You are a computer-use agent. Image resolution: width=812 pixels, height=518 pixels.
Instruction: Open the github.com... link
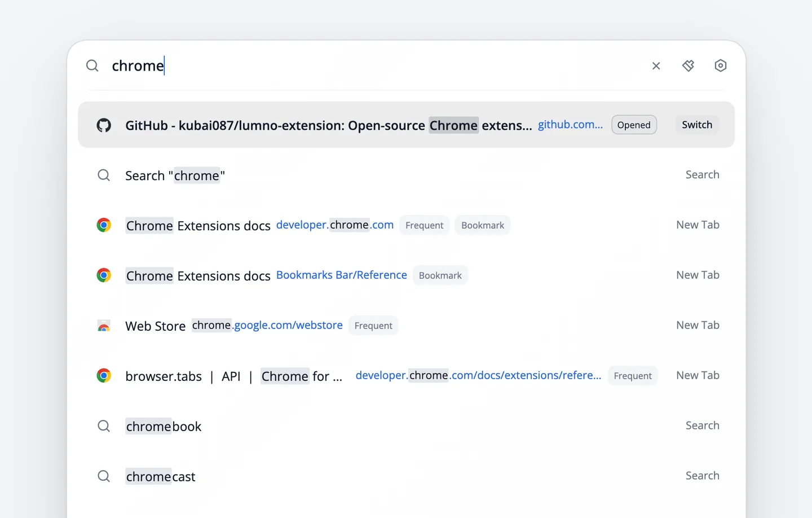pos(570,125)
